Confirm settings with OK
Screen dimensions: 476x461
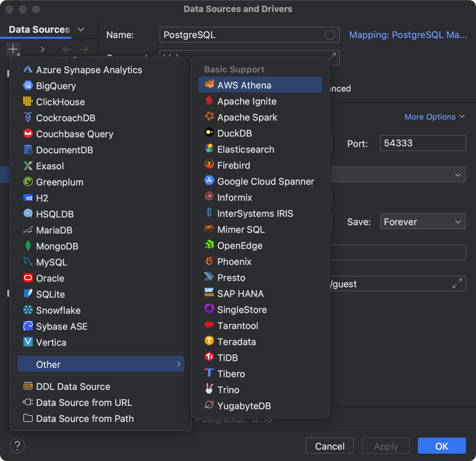(x=442, y=446)
